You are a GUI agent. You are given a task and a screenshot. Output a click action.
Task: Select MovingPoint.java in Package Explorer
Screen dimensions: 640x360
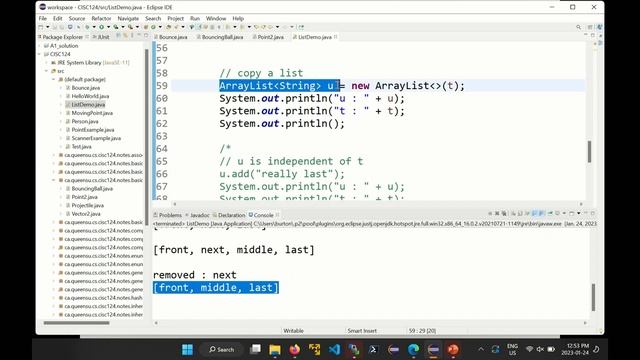pyautogui.click(x=92, y=113)
